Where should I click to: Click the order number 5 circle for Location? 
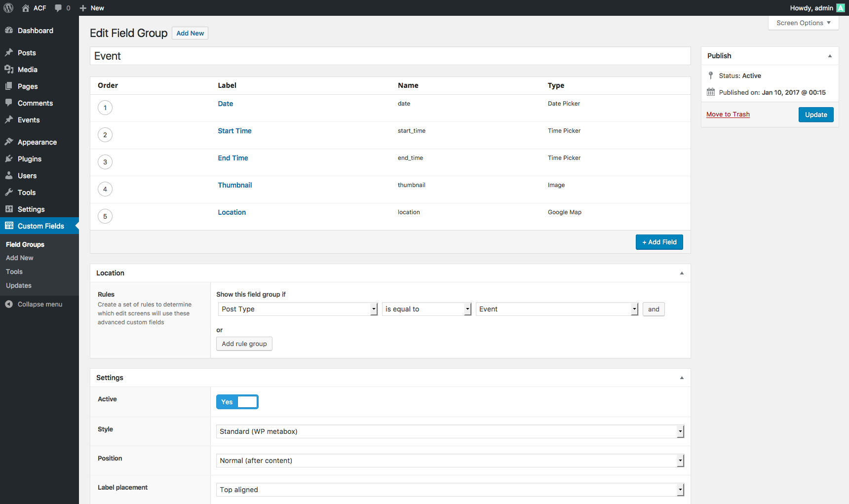(105, 216)
